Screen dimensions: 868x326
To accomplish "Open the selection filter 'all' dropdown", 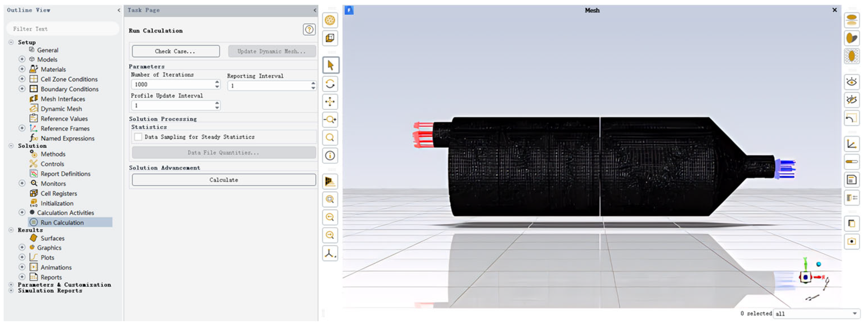I will (854, 313).
